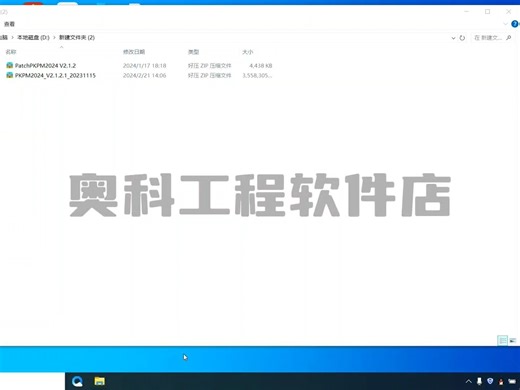This screenshot has width=520, height=390.
Task: Click the USB device tray icon
Action: click(x=479, y=381)
